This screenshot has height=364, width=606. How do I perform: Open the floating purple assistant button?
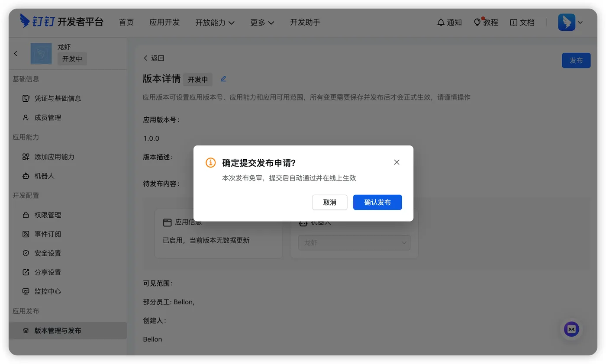click(x=571, y=329)
